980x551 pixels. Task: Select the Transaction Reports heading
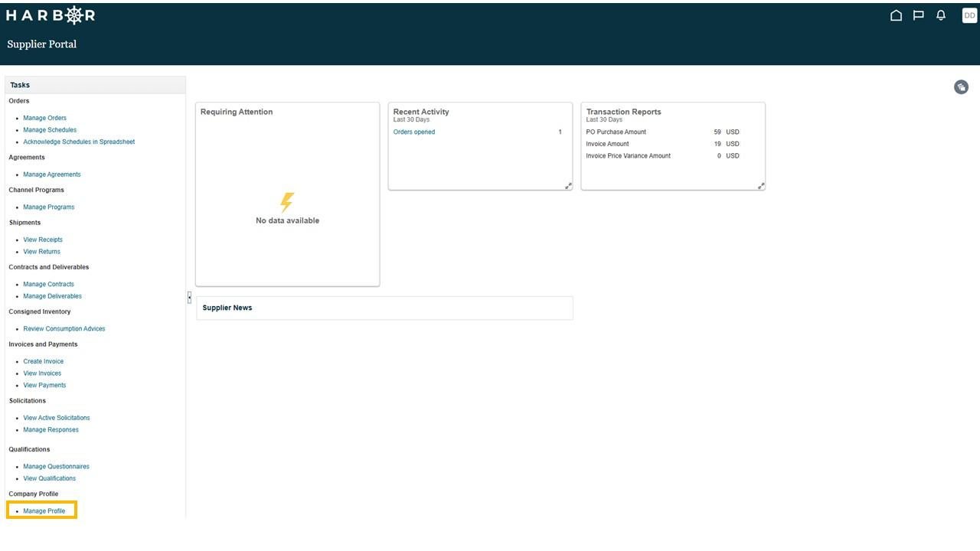coord(623,112)
